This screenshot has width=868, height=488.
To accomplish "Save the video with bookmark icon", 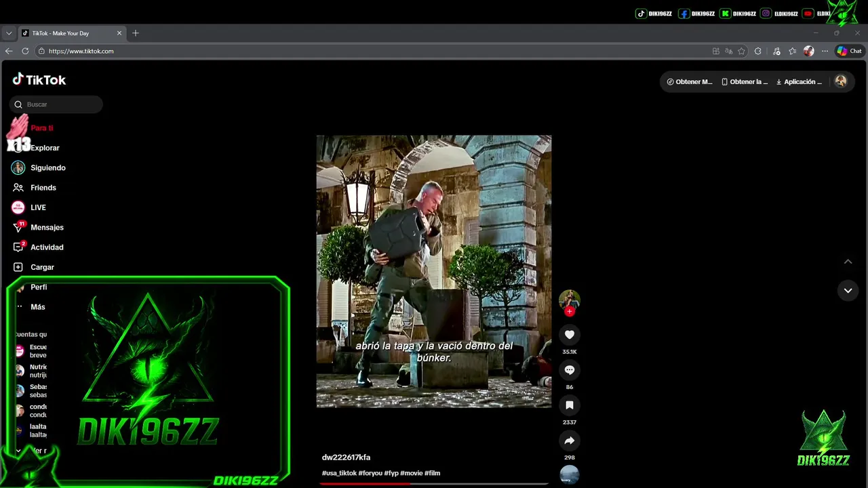I will pos(570,405).
